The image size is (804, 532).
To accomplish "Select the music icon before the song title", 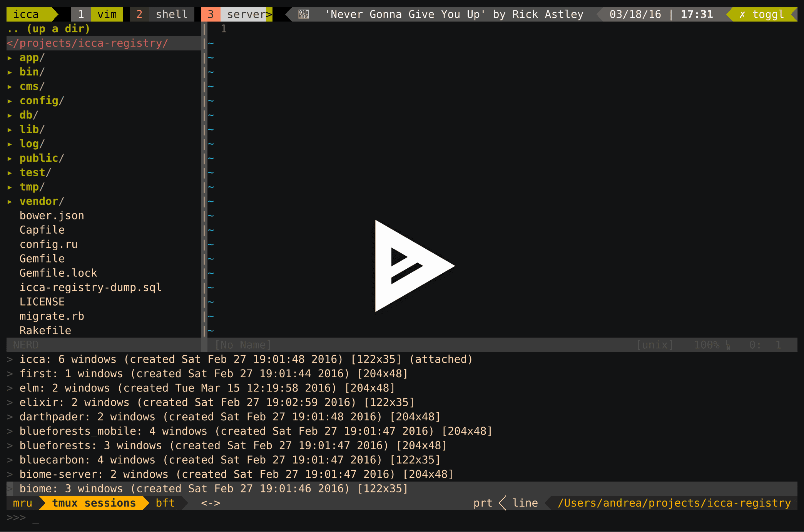I will [304, 14].
